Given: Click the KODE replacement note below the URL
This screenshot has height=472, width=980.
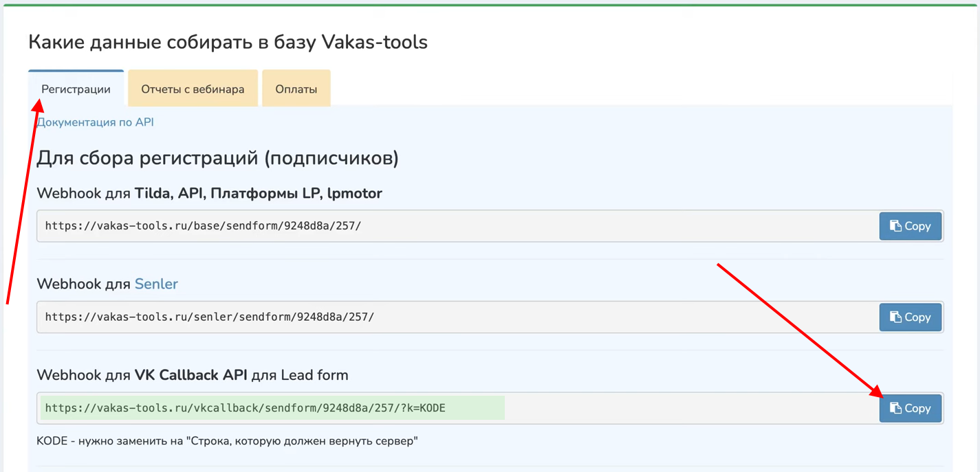Looking at the screenshot, I should [x=227, y=440].
